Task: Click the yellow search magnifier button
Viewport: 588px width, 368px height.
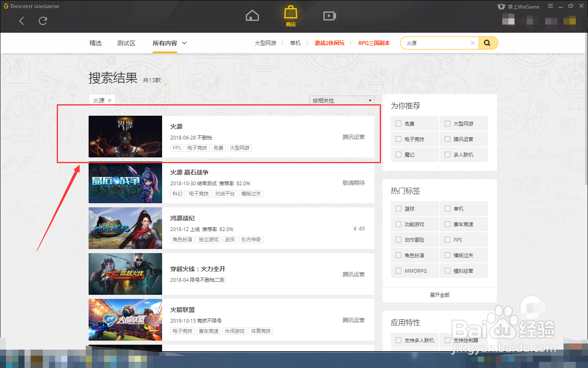Action: coord(488,43)
